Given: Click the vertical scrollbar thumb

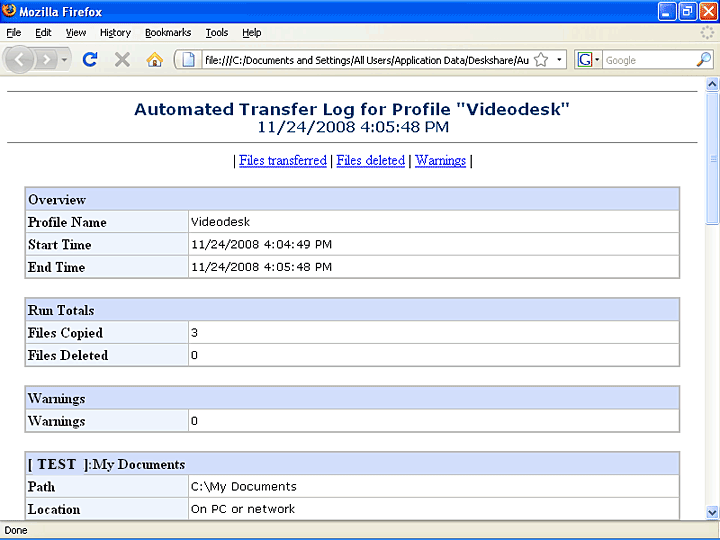Looking at the screenshot, I should pos(712,158).
